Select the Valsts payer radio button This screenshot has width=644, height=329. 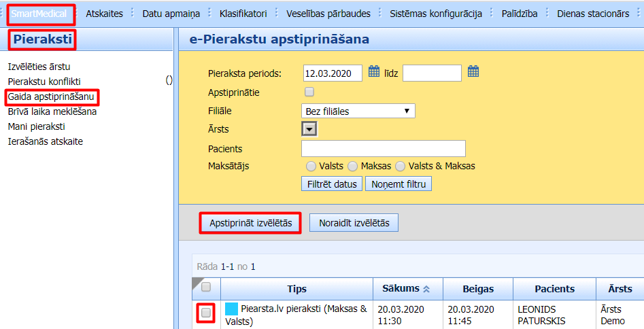point(311,166)
